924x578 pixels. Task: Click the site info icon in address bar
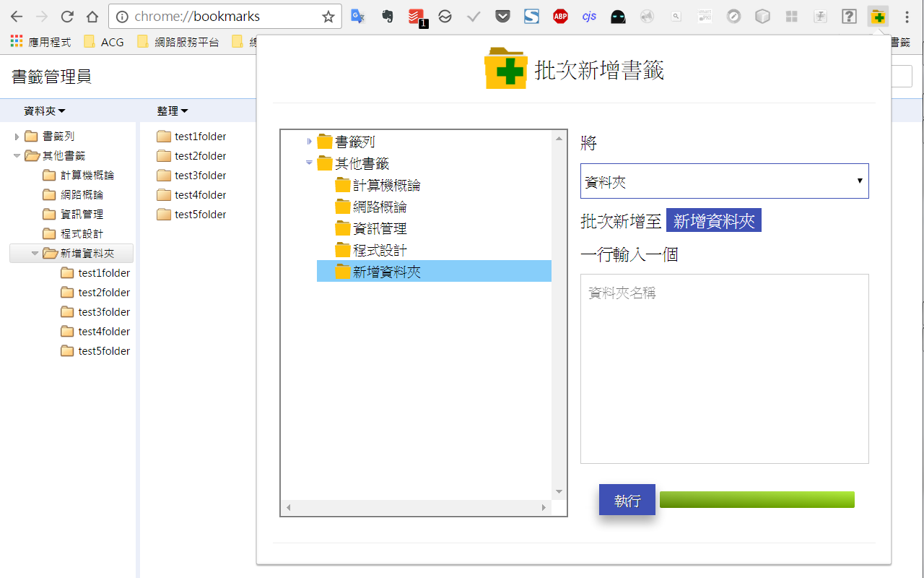(122, 17)
